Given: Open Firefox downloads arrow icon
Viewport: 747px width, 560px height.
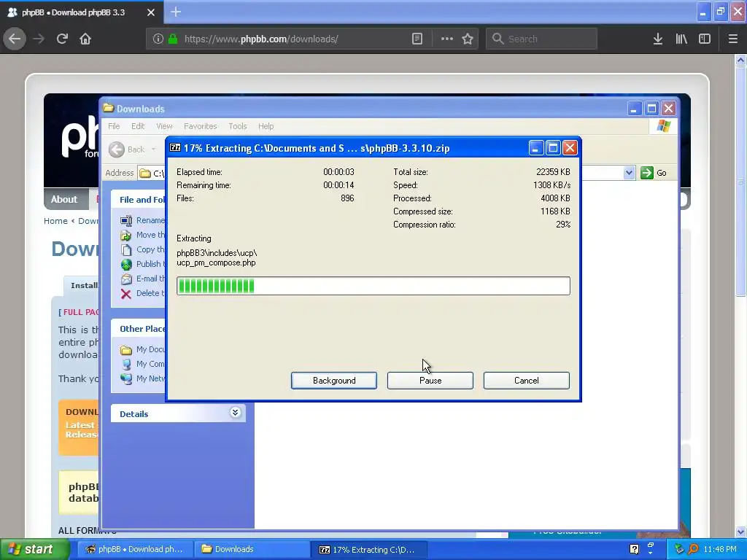Looking at the screenshot, I should pyautogui.click(x=658, y=39).
